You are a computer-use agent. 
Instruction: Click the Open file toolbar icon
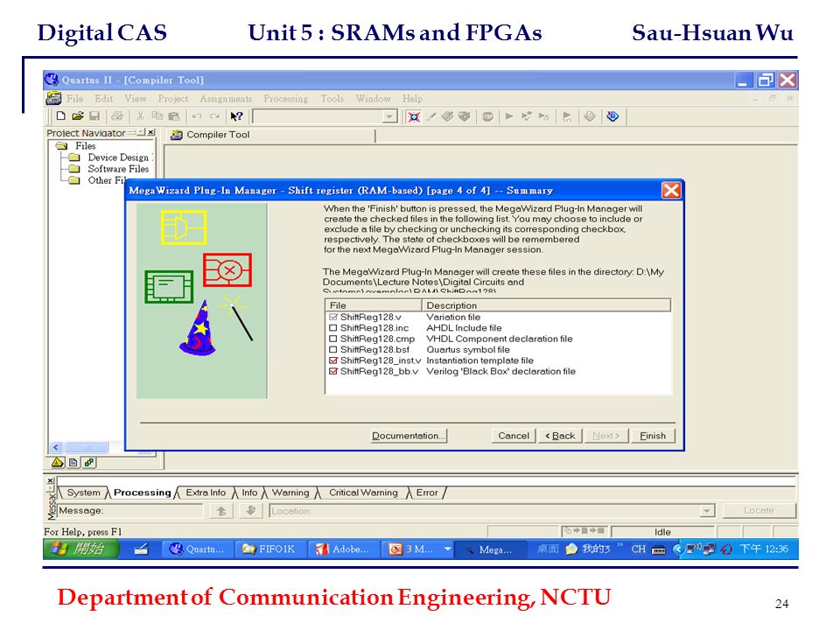tap(78, 116)
